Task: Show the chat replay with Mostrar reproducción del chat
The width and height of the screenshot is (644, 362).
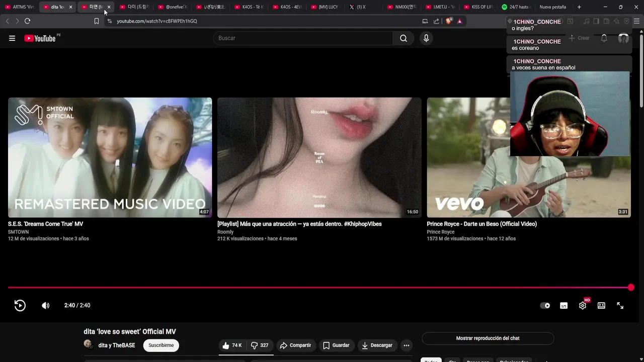Action: pyautogui.click(x=488, y=338)
